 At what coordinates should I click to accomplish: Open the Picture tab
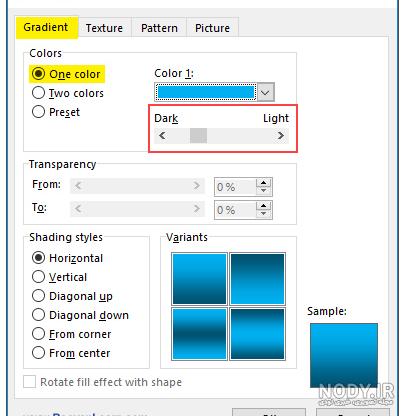click(x=212, y=28)
